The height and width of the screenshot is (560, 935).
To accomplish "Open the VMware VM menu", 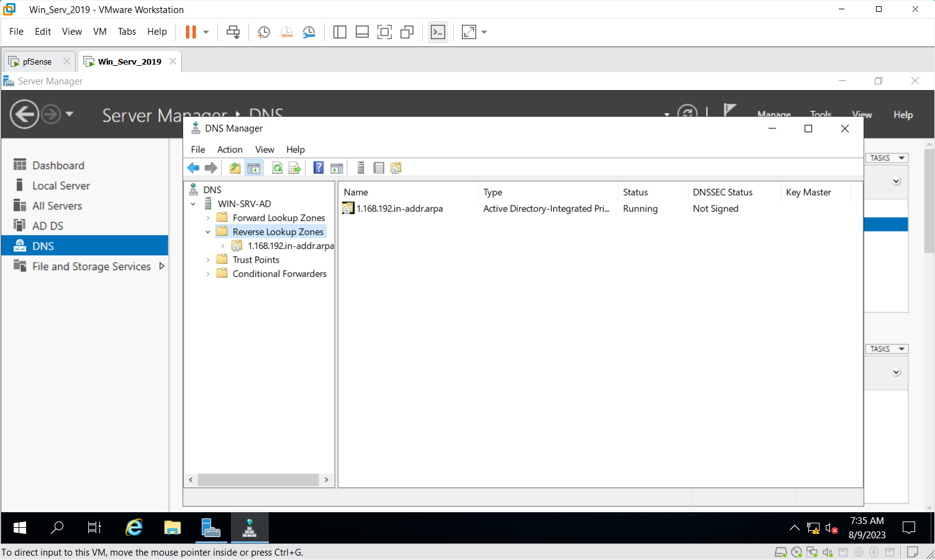I will pos(100,32).
